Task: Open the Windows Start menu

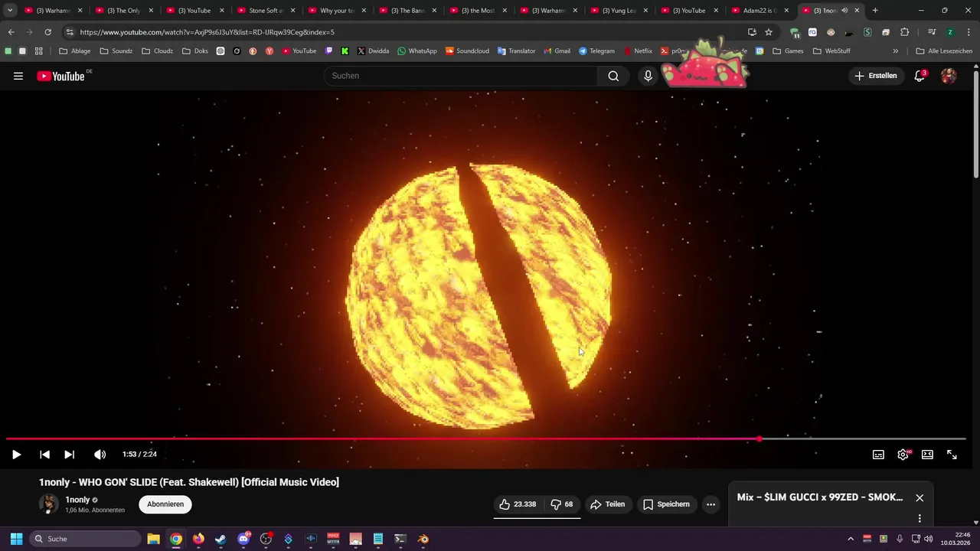Action: (16, 539)
